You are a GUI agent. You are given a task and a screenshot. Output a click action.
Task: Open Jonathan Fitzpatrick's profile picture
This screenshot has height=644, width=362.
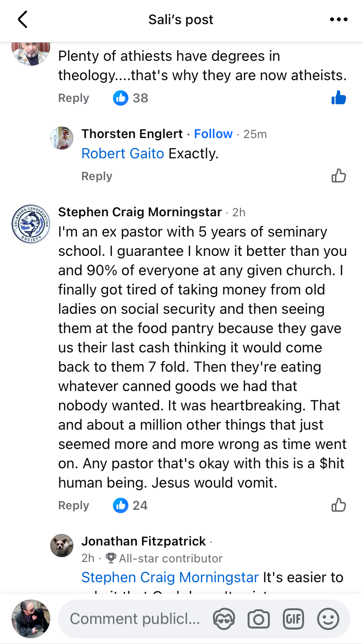coord(62,546)
